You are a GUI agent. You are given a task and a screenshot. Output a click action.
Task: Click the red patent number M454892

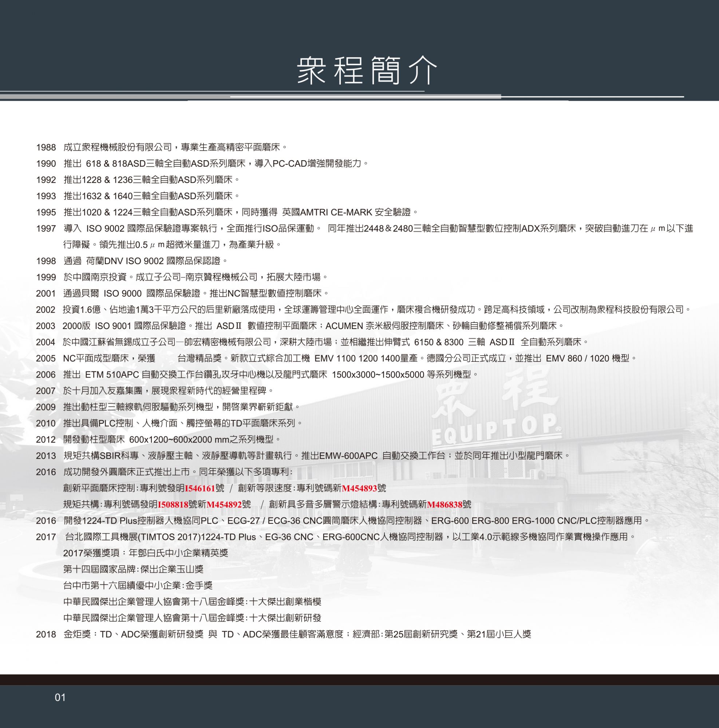click(x=224, y=505)
